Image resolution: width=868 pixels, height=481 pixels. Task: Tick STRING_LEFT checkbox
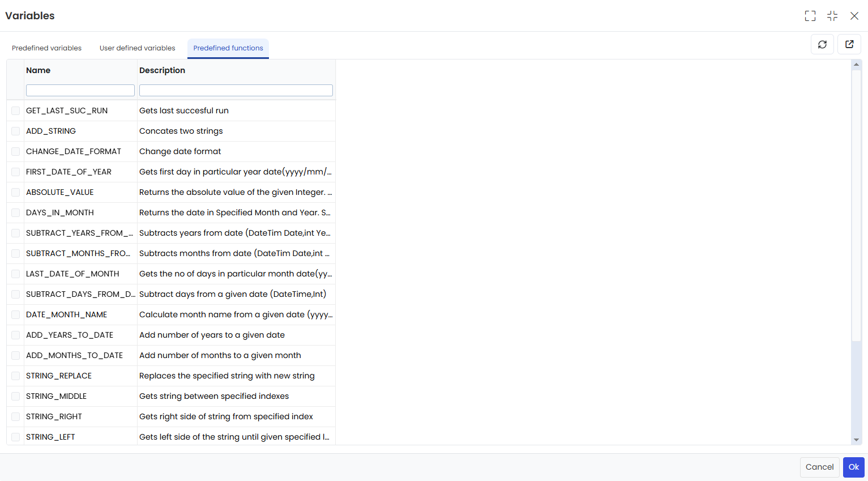pyautogui.click(x=15, y=437)
